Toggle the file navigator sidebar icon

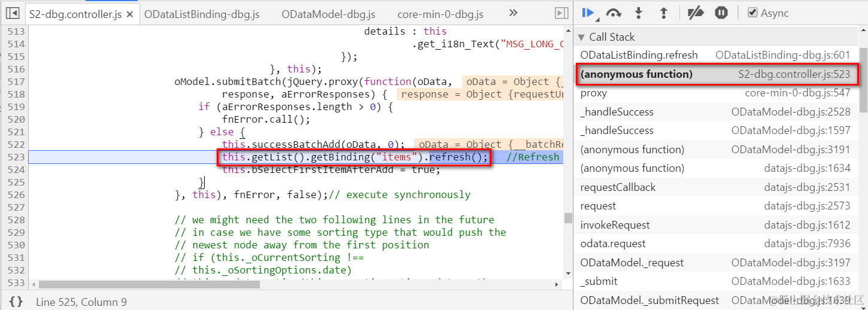[x=13, y=13]
